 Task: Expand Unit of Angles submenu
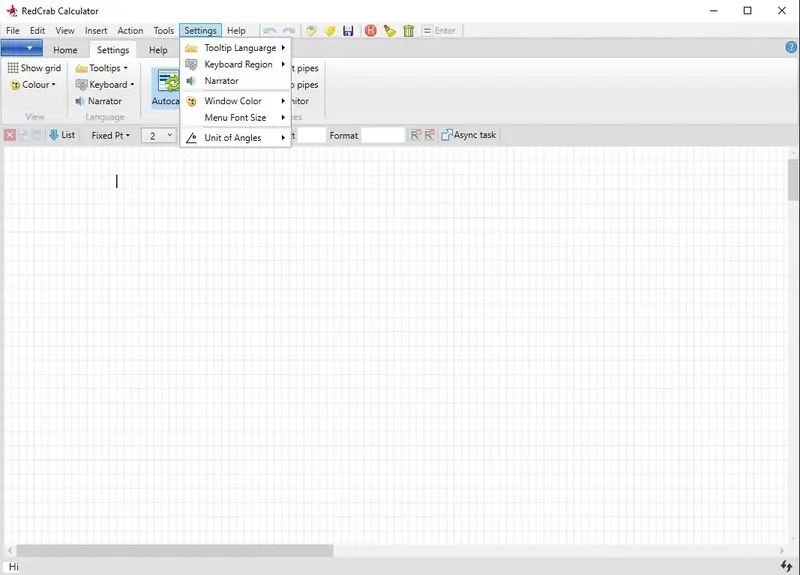coord(236,138)
